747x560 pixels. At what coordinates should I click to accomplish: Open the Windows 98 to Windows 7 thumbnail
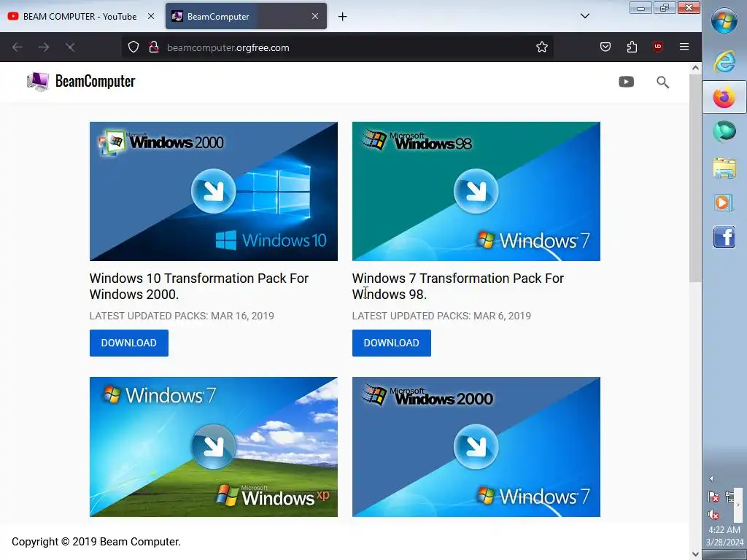pyautogui.click(x=476, y=192)
